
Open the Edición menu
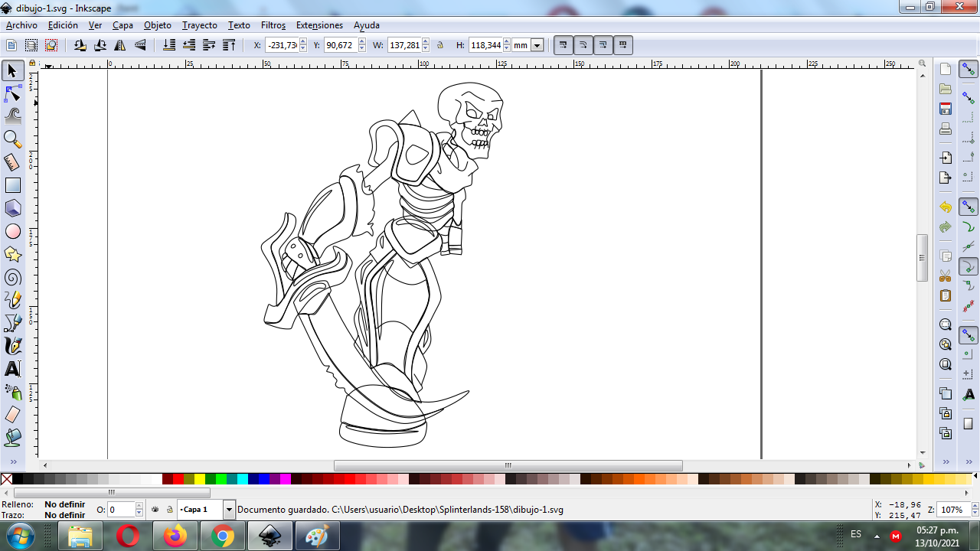[x=63, y=25]
